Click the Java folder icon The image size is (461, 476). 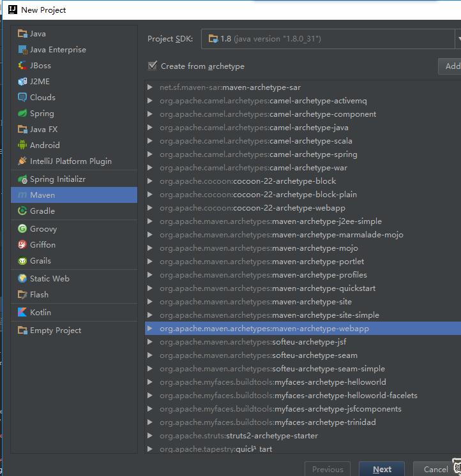22,34
